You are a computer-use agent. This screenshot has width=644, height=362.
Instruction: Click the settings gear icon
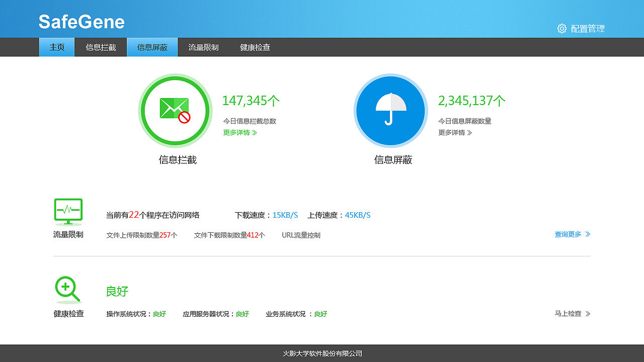562,29
